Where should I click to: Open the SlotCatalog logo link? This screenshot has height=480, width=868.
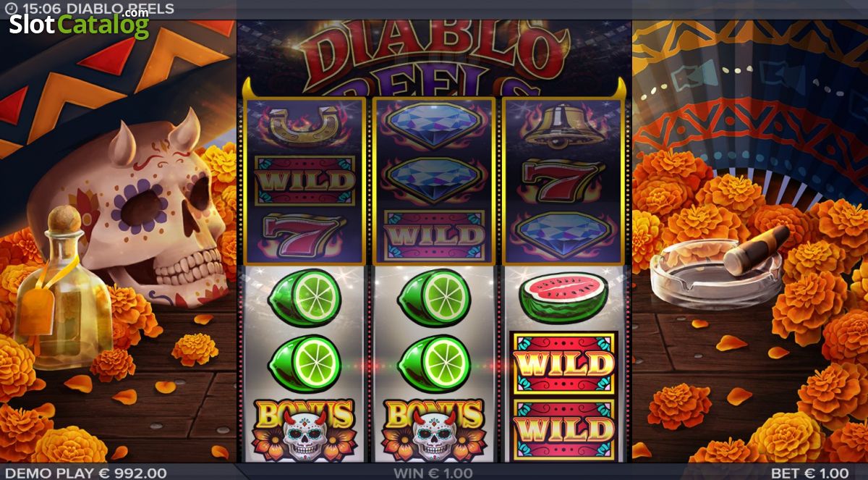point(79,24)
